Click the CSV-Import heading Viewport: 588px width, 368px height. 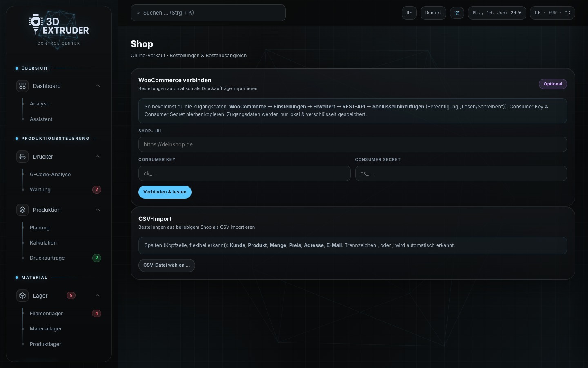[x=155, y=219]
